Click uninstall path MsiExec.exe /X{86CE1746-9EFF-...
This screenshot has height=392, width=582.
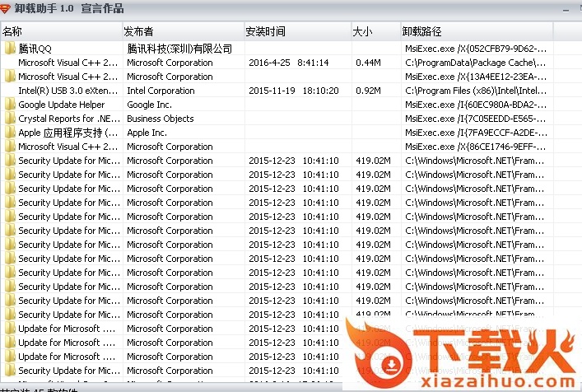click(476, 147)
